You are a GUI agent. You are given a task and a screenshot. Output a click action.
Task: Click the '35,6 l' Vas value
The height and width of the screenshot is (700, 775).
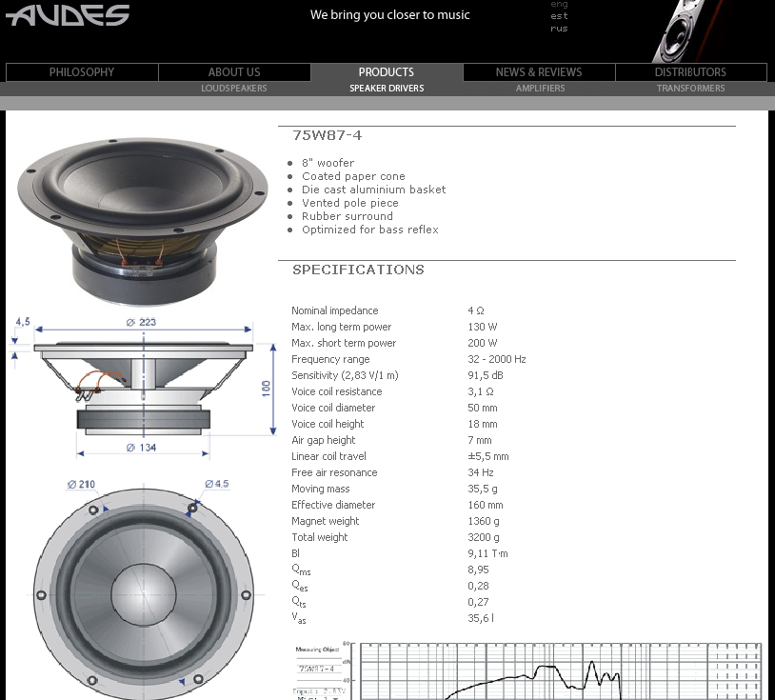coord(481,618)
